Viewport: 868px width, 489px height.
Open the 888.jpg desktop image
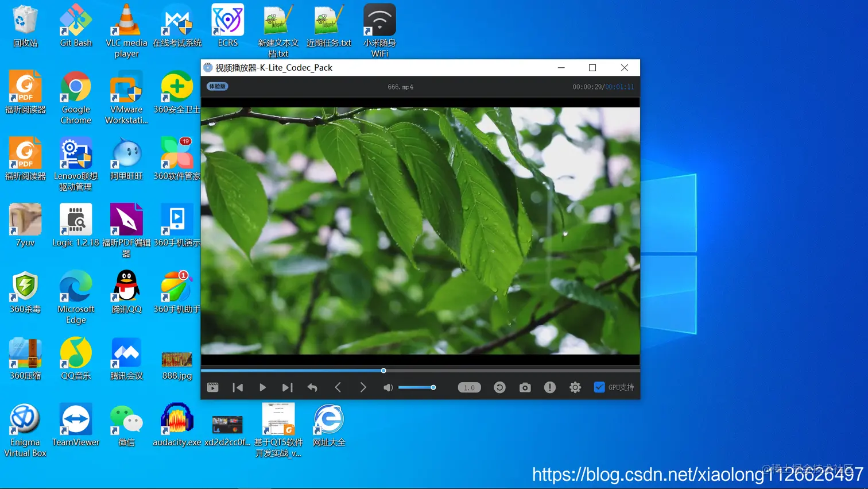pos(176,359)
